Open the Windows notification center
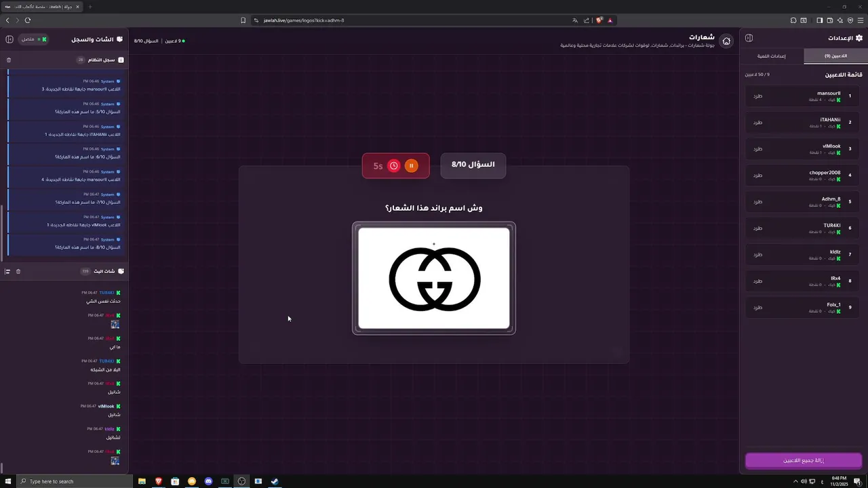The height and width of the screenshot is (488, 868). coord(857,481)
